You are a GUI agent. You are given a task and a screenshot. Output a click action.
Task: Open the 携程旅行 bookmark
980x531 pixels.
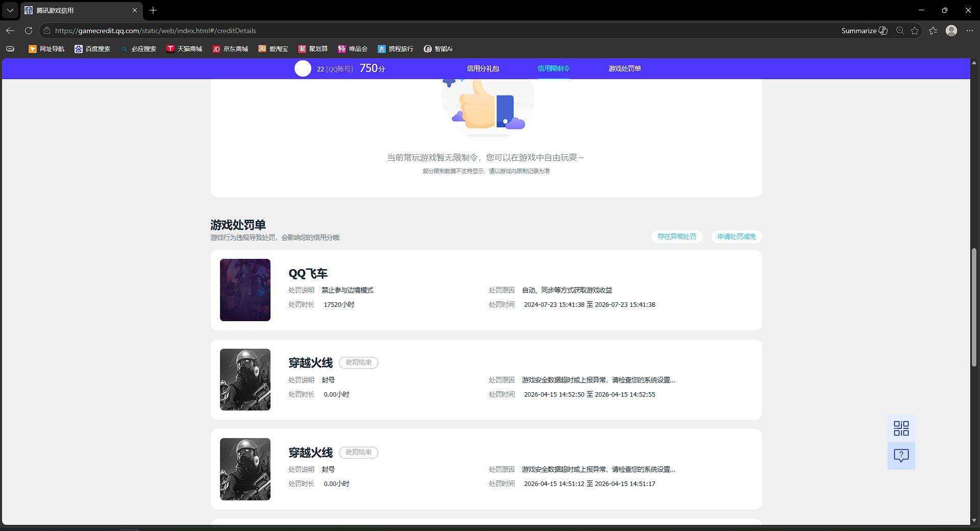(x=396, y=49)
